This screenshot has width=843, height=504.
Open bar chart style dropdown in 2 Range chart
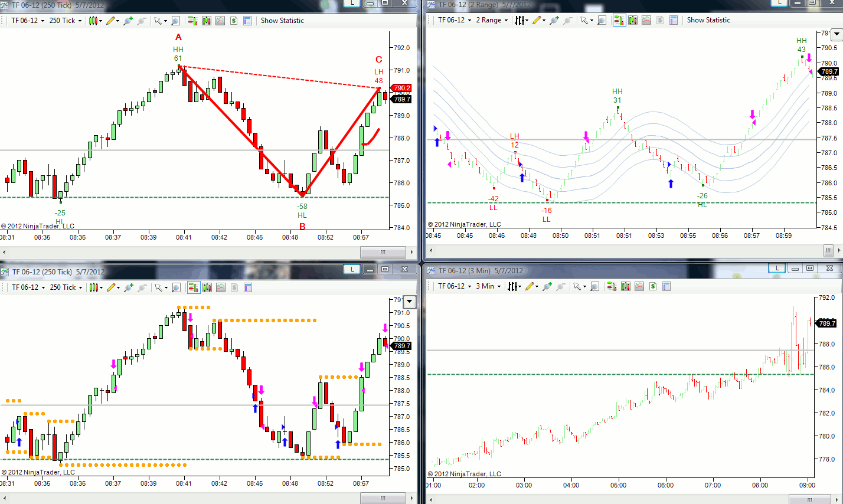click(521, 20)
